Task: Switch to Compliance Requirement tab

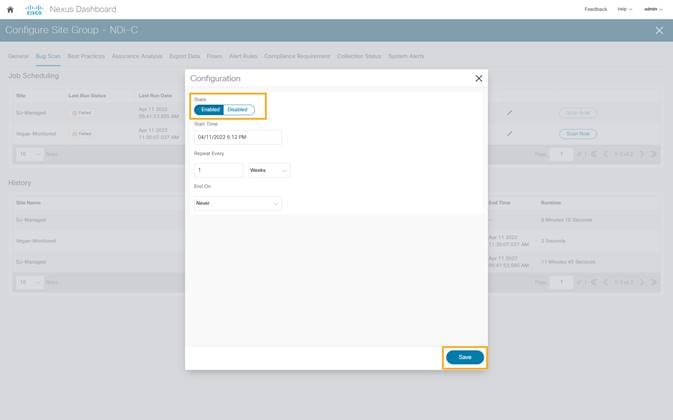Action: tap(297, 56)
